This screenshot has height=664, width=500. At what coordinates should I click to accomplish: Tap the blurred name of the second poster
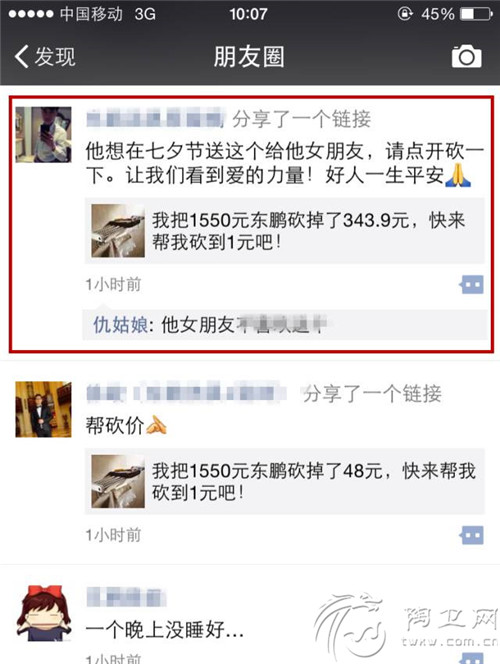pos(186,393)
